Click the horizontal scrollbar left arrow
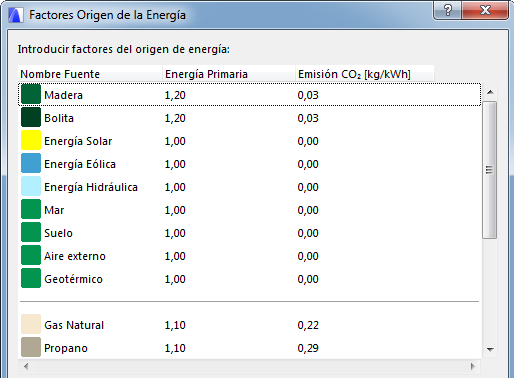Image resolution: width=514 pixels, height=378 pixels. (26, 367)
